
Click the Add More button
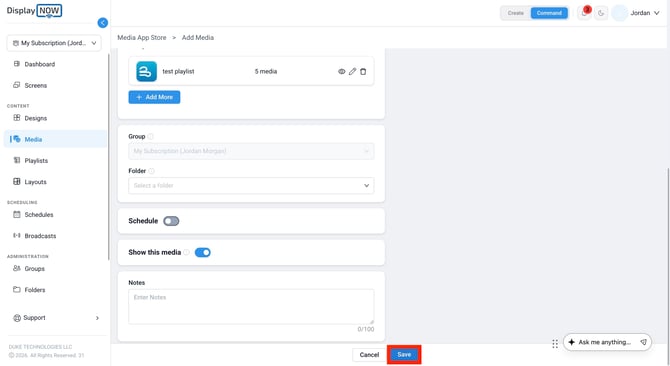pos(154,97)
